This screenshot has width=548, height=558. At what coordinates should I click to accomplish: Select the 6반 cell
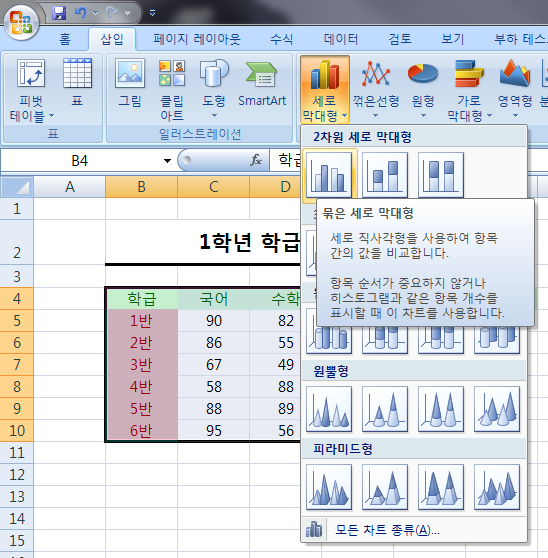point(142,431)
